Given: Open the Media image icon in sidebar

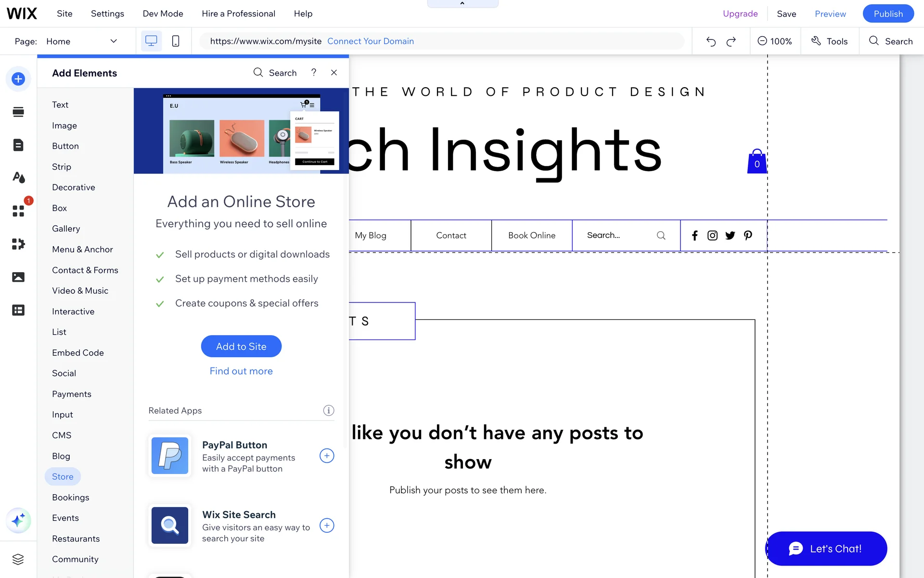Looking at the screenshot, I should coord(18,277).
